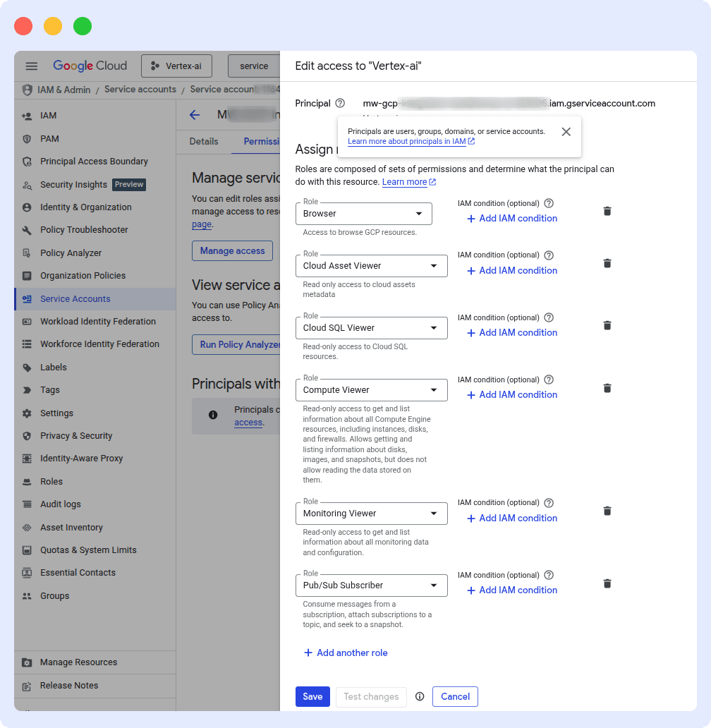Open the info icon next to Test changes
Viewport: 711px width, 728px height.
[420, 696]
